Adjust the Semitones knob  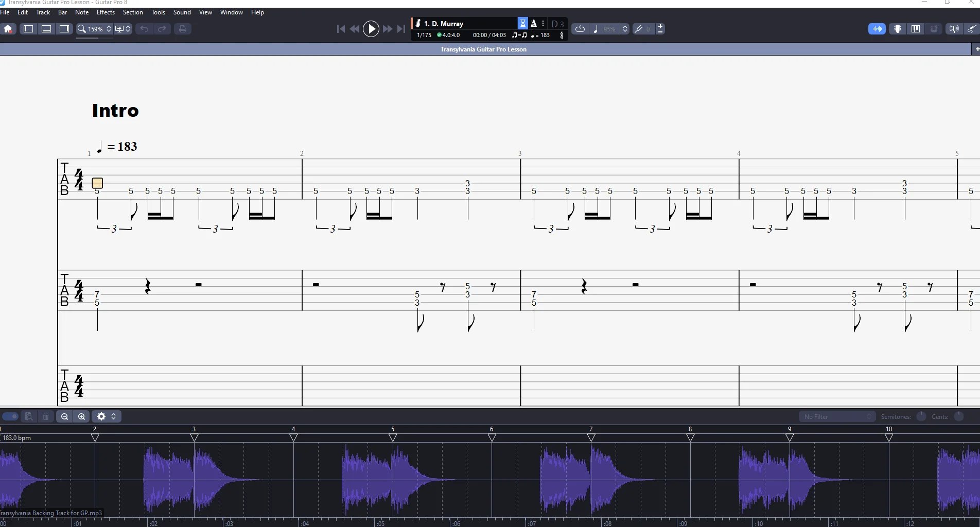tap(921, 416)
